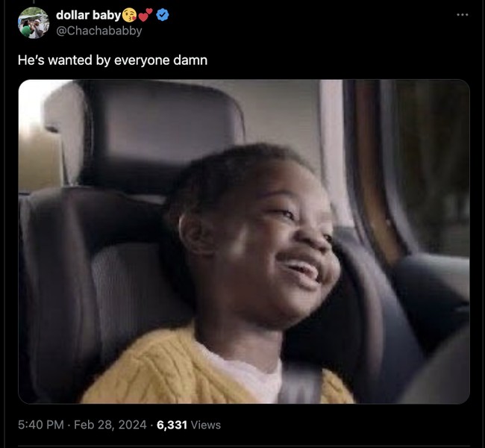
Task: Click the word 'damn' in the tweet
Action: tap(192, 60)
